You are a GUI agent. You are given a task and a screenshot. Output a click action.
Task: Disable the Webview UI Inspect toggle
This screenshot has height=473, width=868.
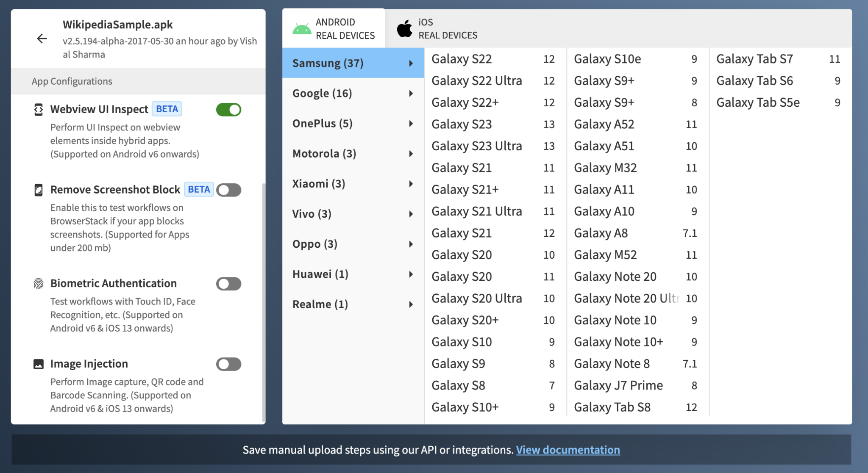point(228,109)
